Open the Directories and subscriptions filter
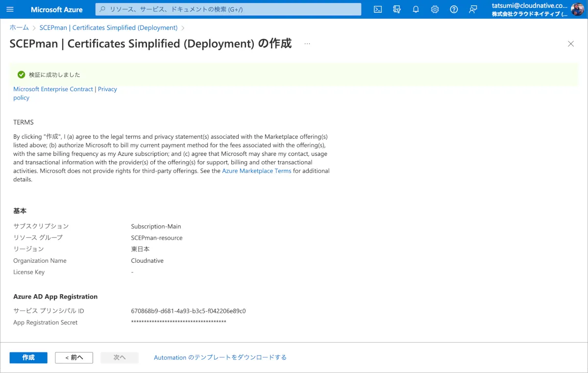This screenshot has width=588, height=373. [x=397, y=9]
